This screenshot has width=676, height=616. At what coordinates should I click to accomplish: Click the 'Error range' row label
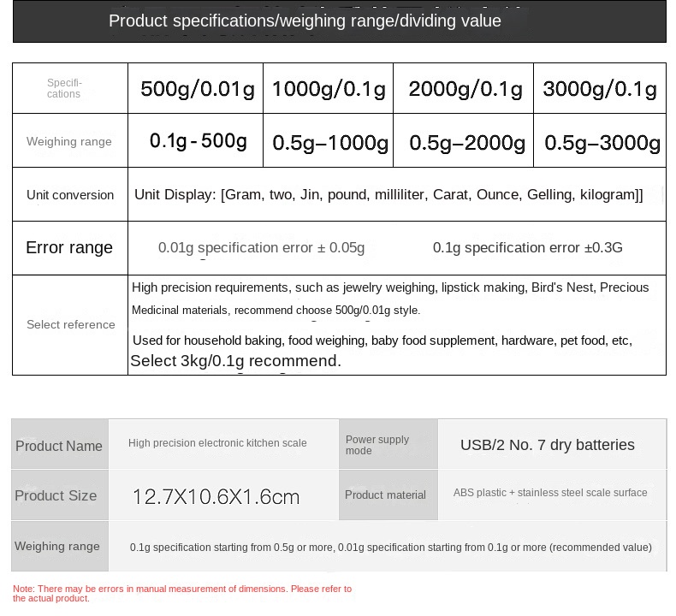point(69,248)
